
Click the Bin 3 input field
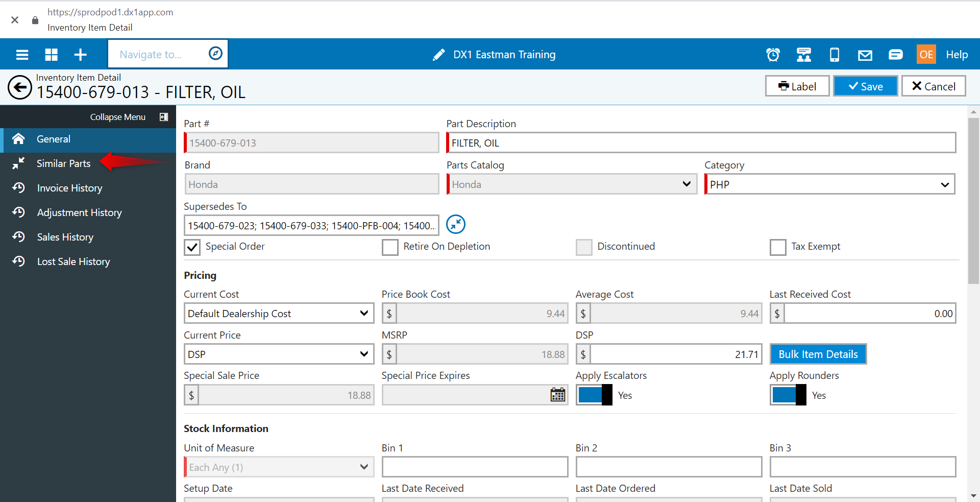point(863,467)
